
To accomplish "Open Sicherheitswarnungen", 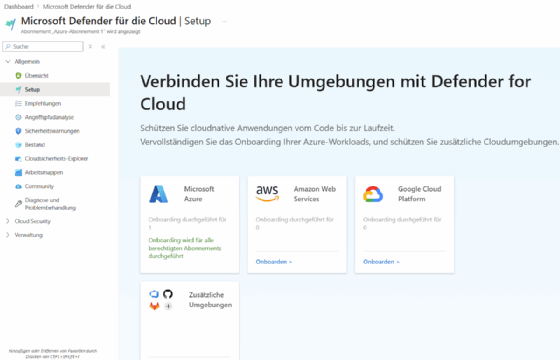I will pos(52,131).
